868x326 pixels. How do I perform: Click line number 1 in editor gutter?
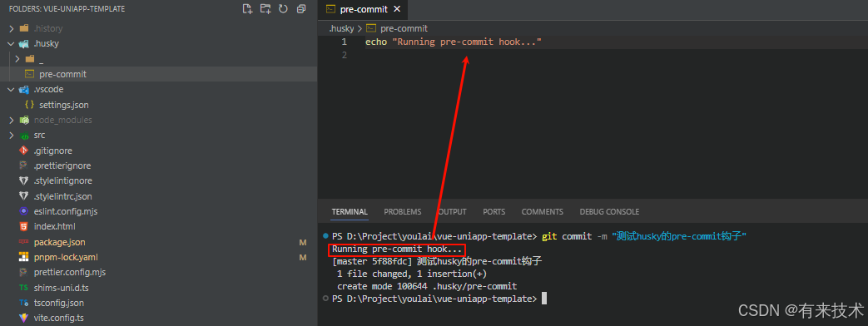pyautogui.click(x=345, y=42)
